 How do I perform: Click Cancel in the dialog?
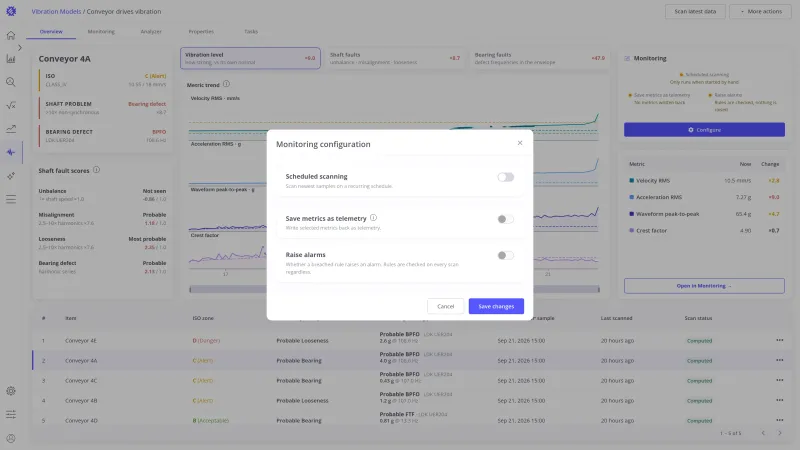click(445, 306)
